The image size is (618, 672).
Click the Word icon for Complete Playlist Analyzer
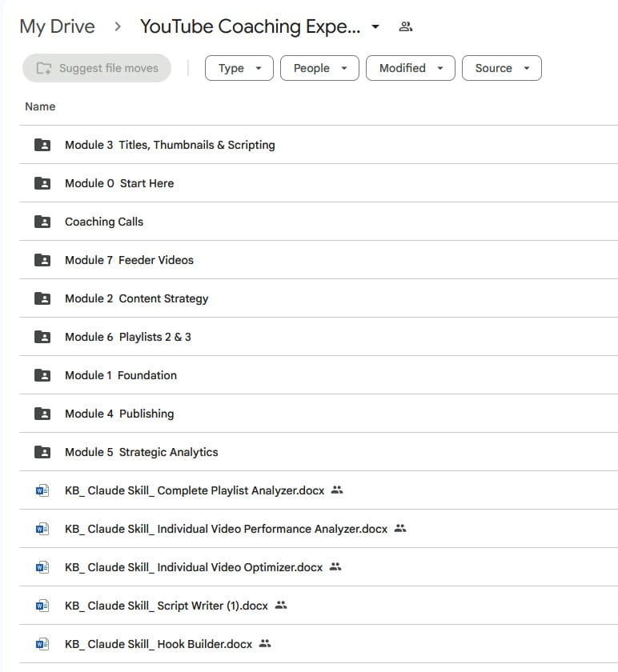[42, 490]
